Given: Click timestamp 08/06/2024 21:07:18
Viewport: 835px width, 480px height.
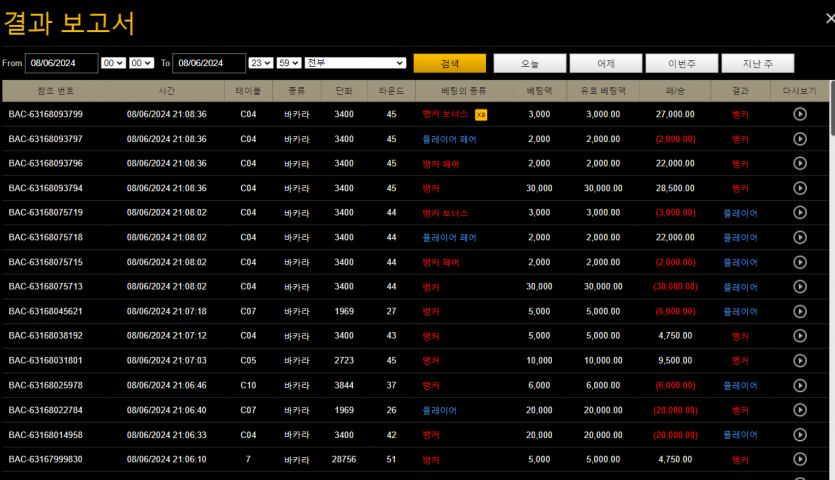Looking at the screenshot, I should click(166, 311).
